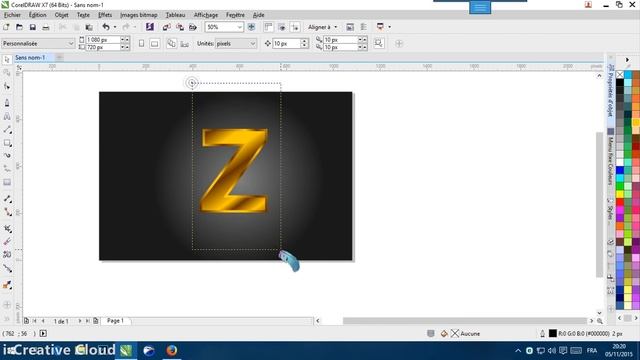Screen dimensions: 640x360
Task: Click the Open file folder icon
Action: [19, 27]
